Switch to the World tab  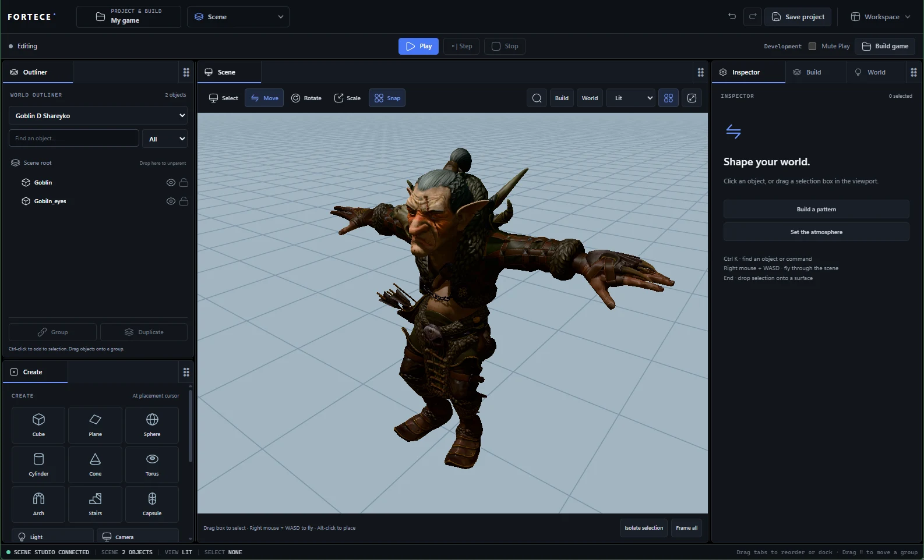pos(875,72)
